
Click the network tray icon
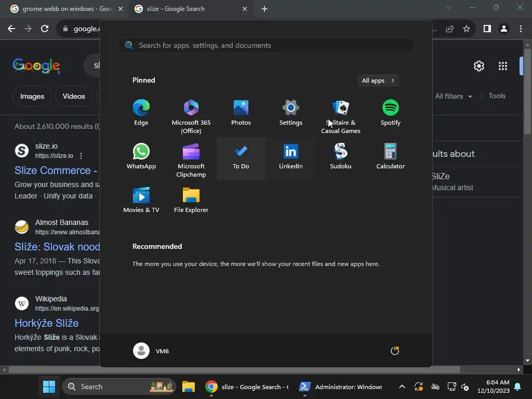click(451, 387)
